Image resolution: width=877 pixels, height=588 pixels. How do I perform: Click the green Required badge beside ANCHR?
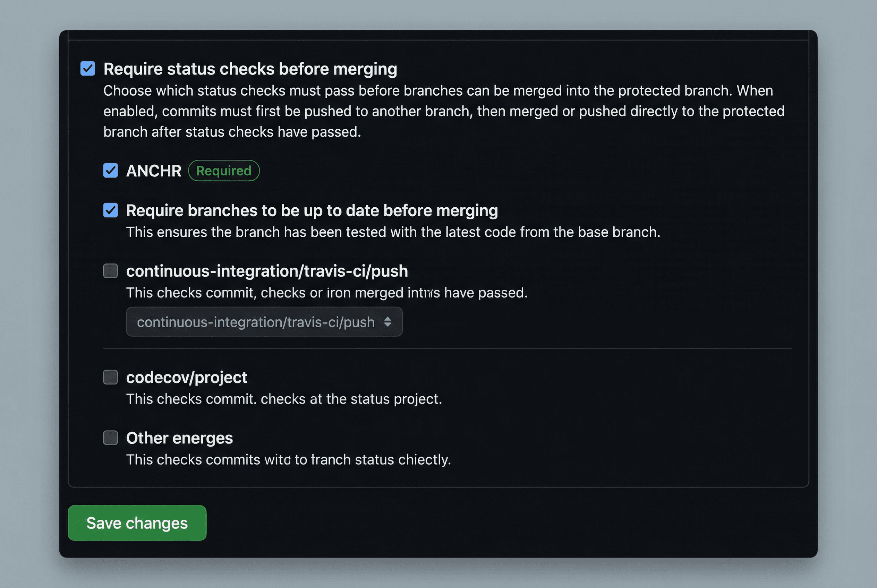point(224,171)
